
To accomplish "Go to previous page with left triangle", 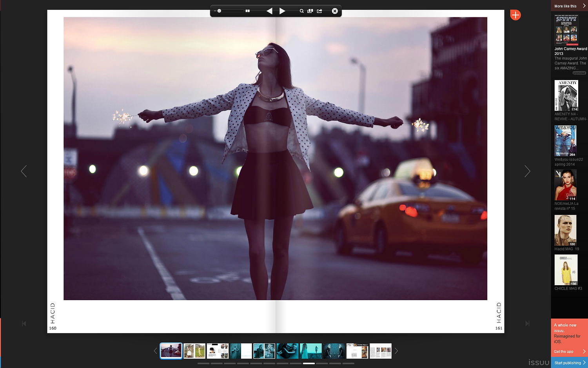I will 269,11.
